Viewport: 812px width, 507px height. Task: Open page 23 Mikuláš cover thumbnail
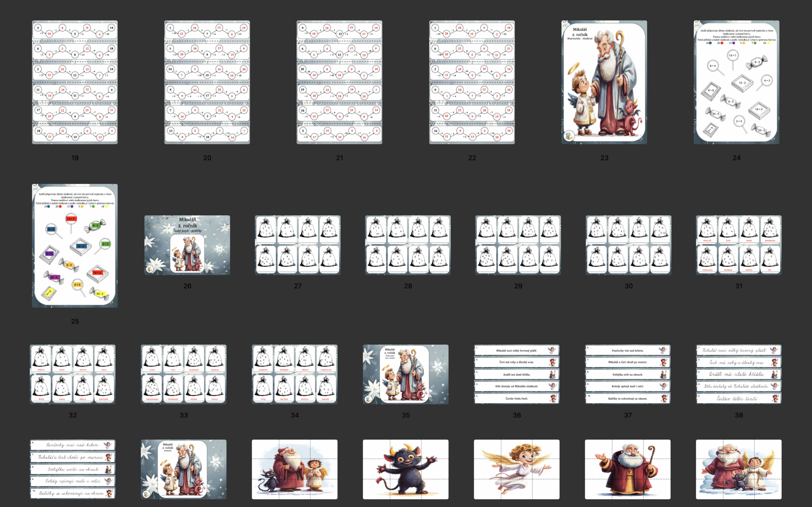pyautogui.click(x=604, y=82)
